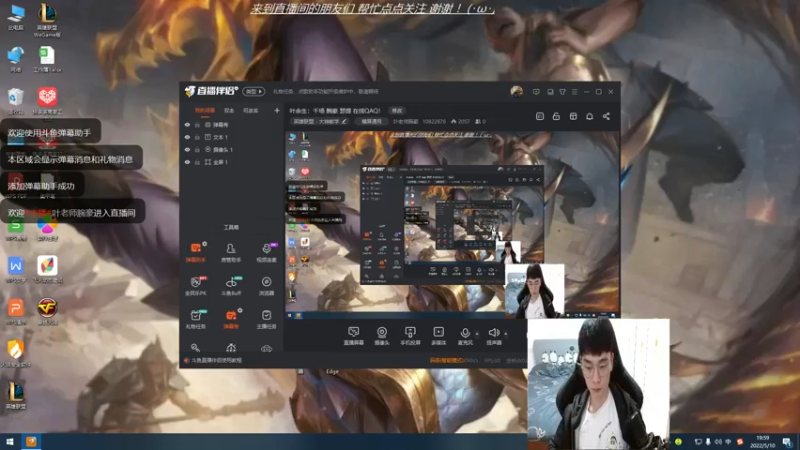Lock the 文本 1 source layer
Image resolution: width=800 pixels, height=450 pixels.
click(x=197, y=137)
